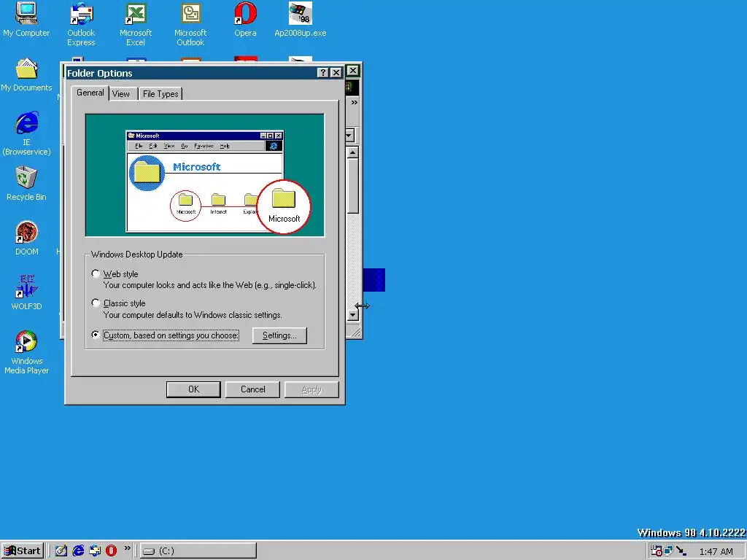747x560 pixels.
Task: Click scroll up arrow in (C:) window
Action: 352,153
